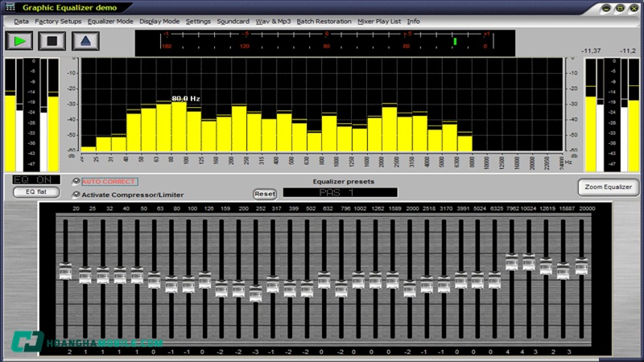The image size is (644, 362).
Task: Open the Factory Setups menu
Action: 58,21
